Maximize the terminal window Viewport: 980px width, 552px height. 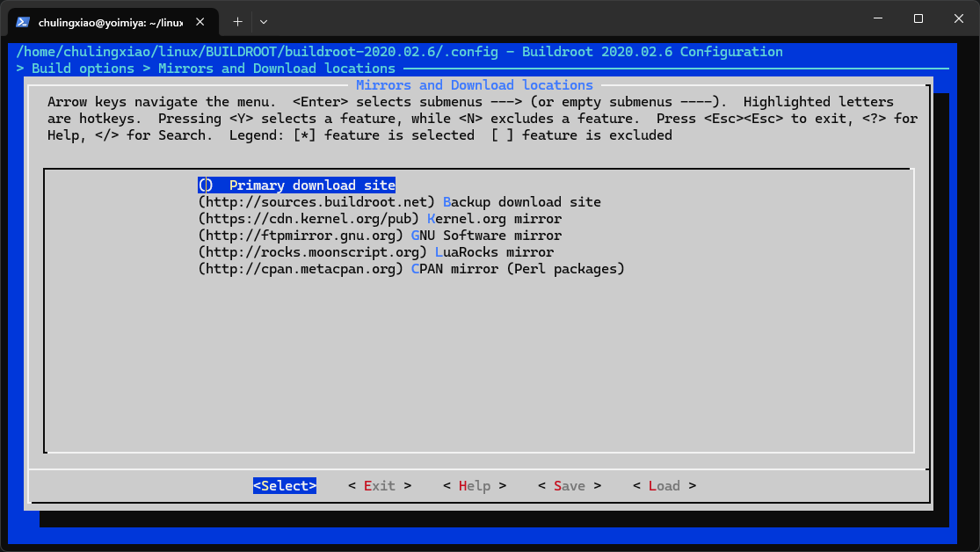coord(918,18)
